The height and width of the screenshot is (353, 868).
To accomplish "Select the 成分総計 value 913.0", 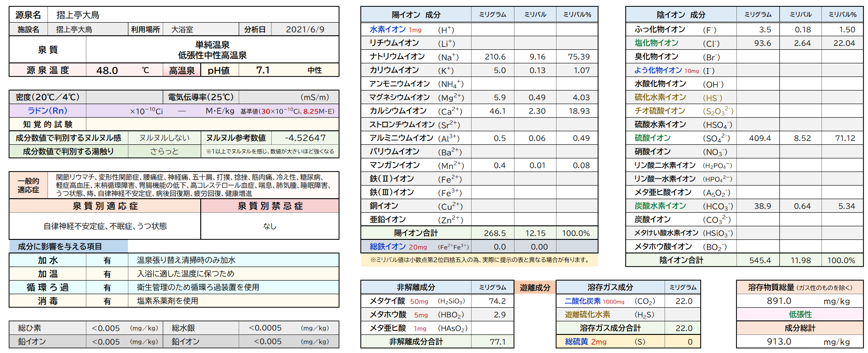I will tap(779, 342).
